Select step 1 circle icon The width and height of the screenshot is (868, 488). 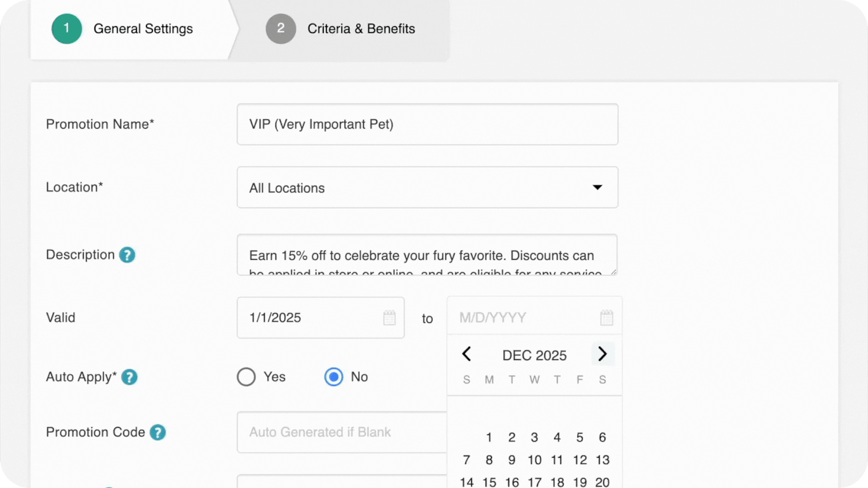pyautogui.click(x=66, y=28)
